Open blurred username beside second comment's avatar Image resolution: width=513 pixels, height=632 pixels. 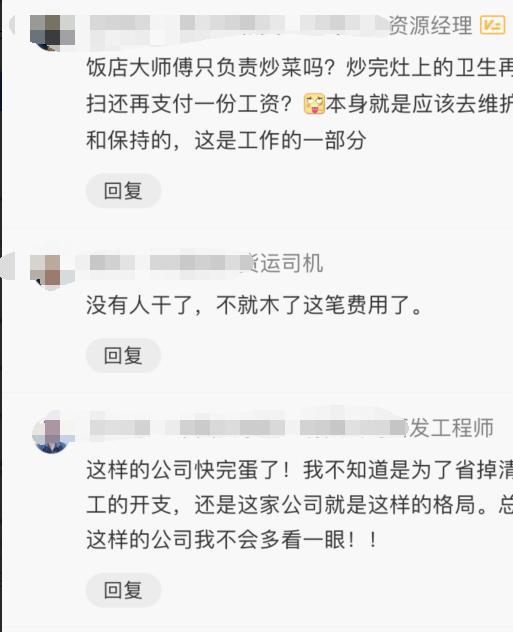click(167, 263)
